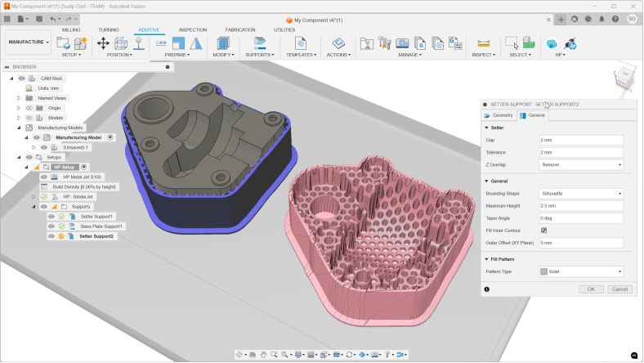Open the Machine Library icon
The width and height of the screenshot is (644, 363).
click(402, 43)
